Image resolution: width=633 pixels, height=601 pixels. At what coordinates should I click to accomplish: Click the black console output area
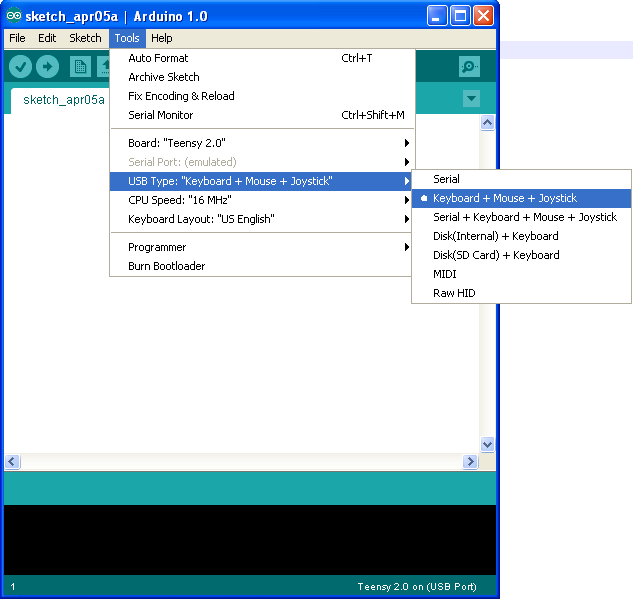click(x=250, y=540)
